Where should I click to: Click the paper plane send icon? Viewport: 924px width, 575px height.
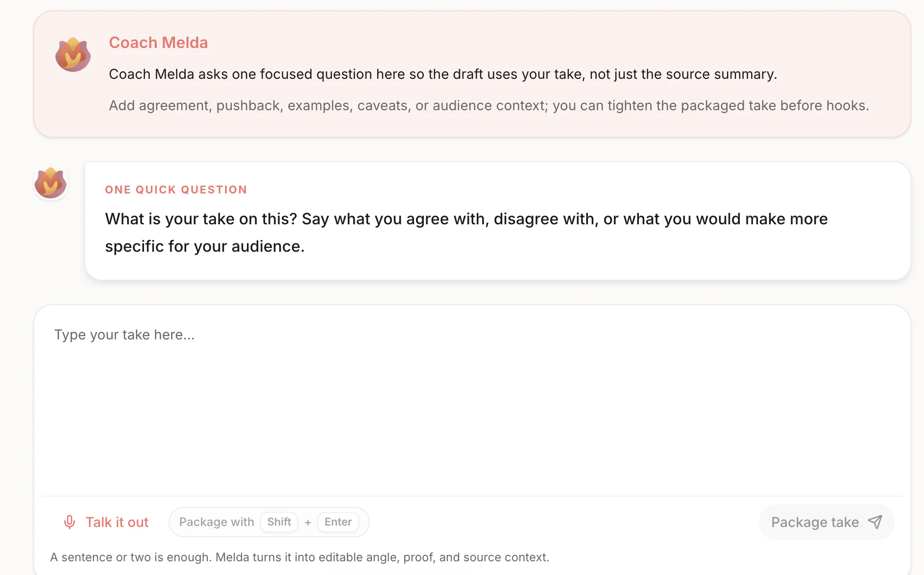pyautogui.click(x=875, y=522)
